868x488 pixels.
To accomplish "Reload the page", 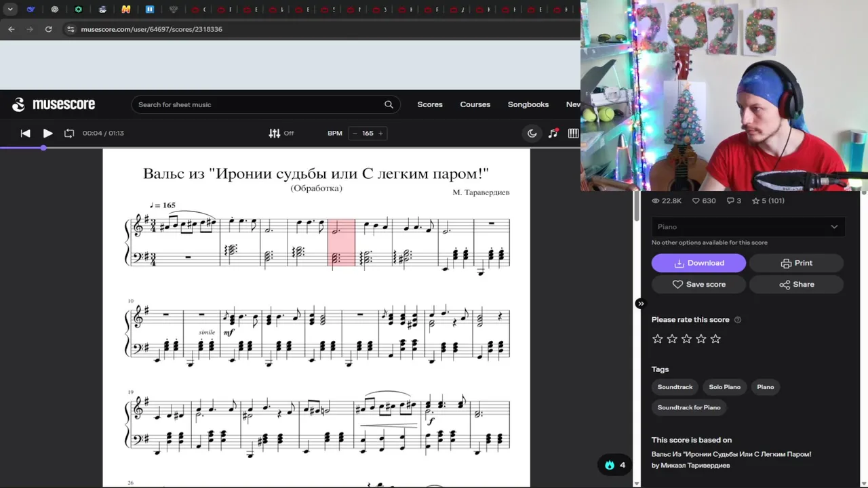I will 48,29.
